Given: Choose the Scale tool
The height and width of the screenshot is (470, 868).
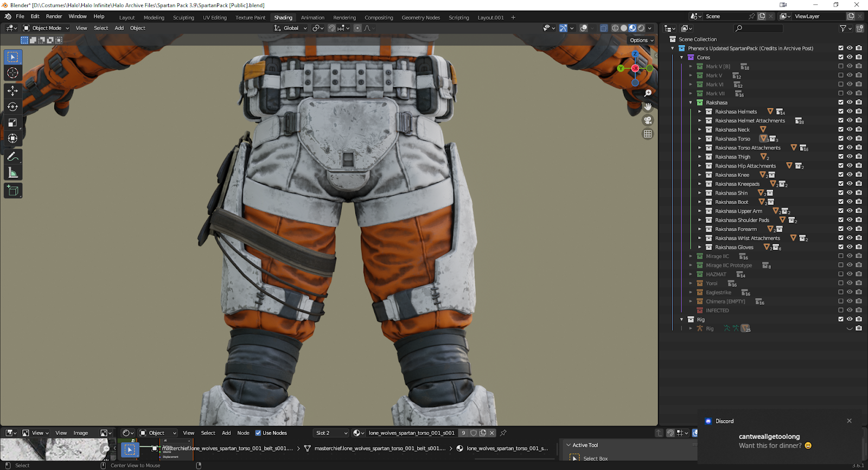Looking at the screenshot, I should [x=12, y=123].
